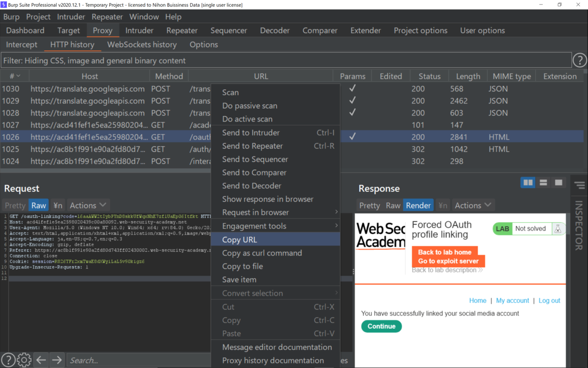Screen dimensions: 588x368
Task: Open the Intercept sub-tab
Action: 22,44
